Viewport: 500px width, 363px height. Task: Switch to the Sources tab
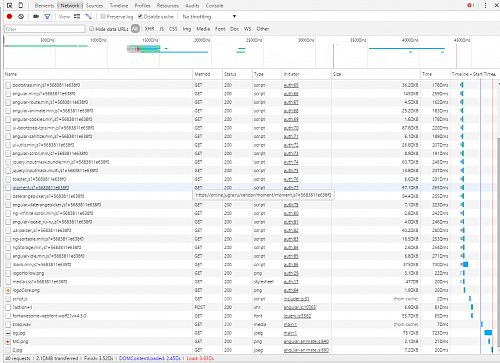pyautogui.click(x=94, y=6)
